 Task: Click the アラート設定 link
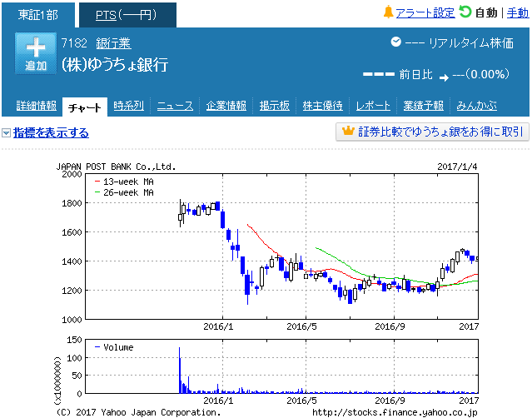tap(425, 12)
